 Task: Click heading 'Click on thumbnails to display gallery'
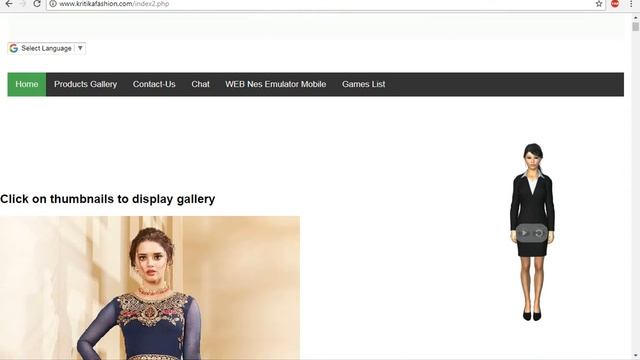108,199
